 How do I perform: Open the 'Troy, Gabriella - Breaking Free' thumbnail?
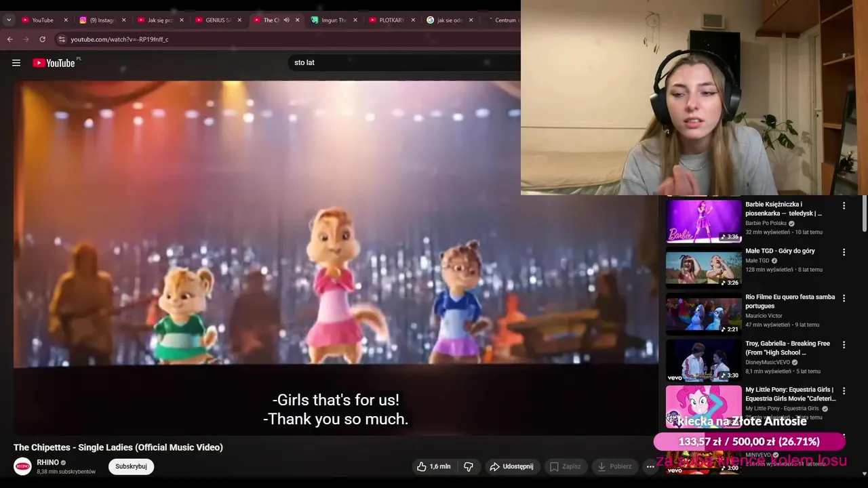[x=703, y=360]
